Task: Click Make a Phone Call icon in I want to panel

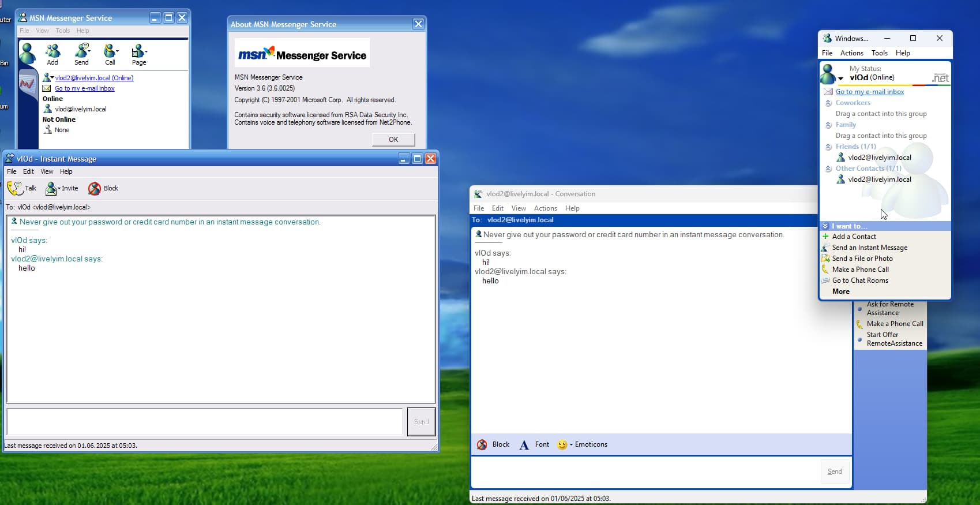Action: tap(825, 270)
